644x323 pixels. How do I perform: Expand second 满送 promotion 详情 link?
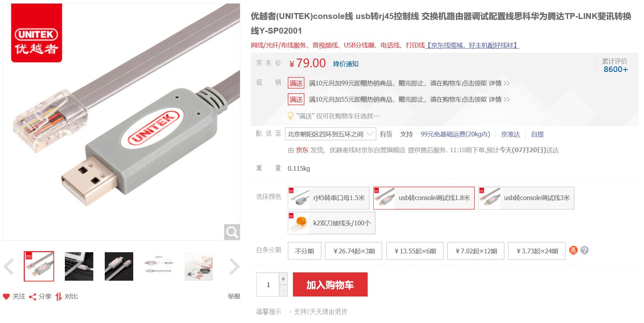coord(499,100)
